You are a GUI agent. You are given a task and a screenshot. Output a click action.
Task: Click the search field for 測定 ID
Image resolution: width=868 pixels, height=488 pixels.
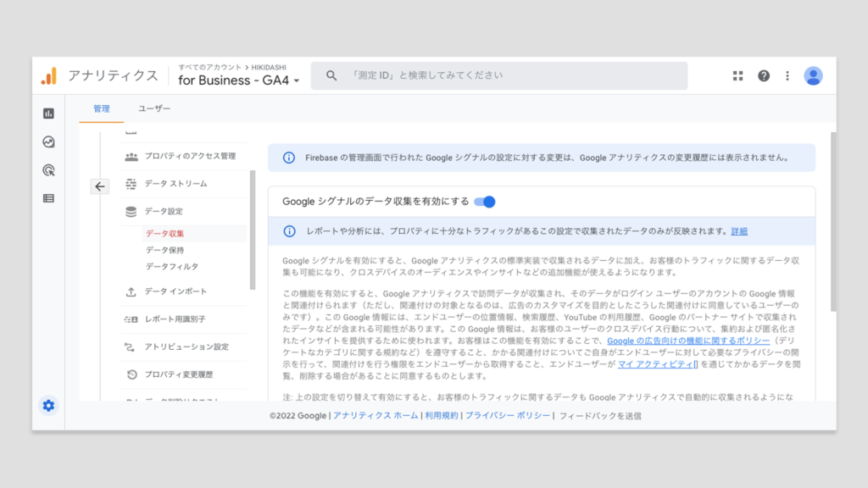500,75
